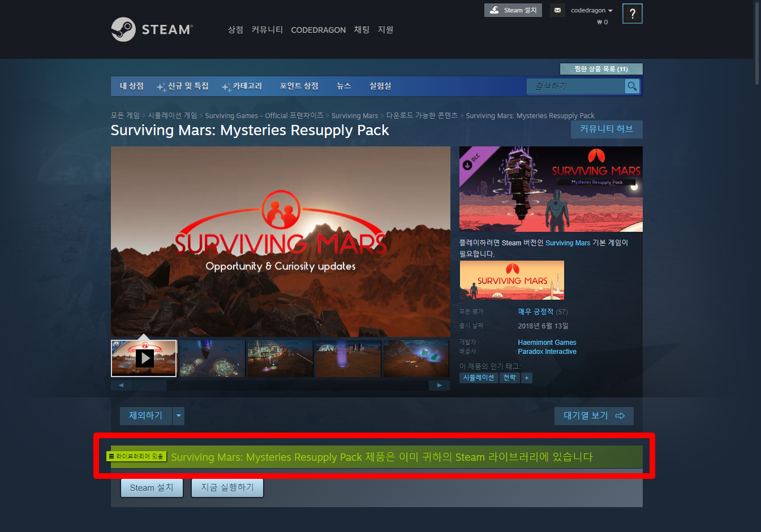Viewport: 761px width, 532px height.
Task: Open the 커뮤니티 허브 button
Action: pos(607,129)
